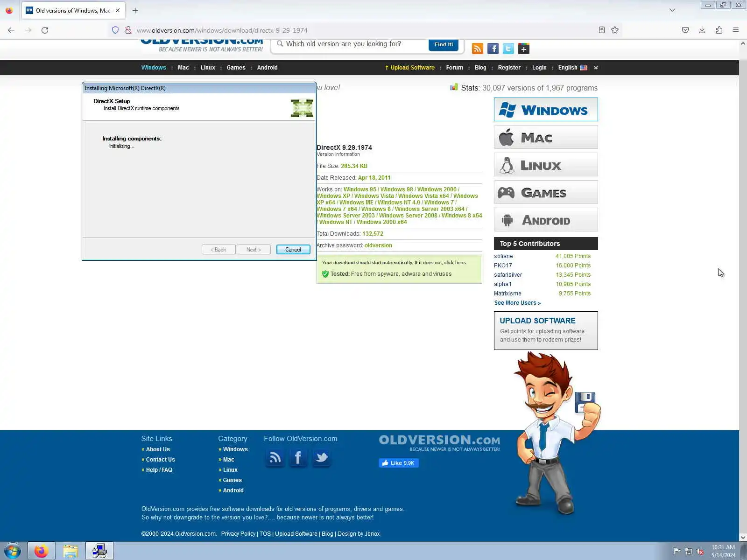Cancel the DirectX installation
This screenshot has height=560, width=747.
[x=293, y=250]
